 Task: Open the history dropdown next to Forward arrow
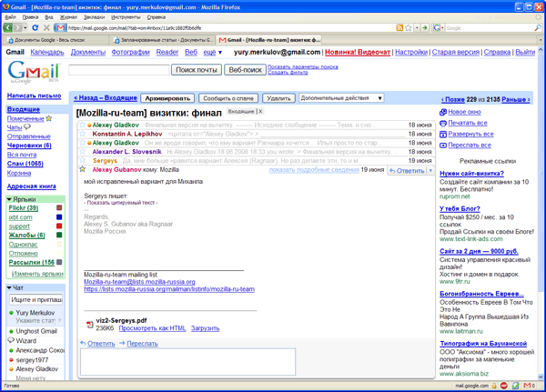[25, 28]
